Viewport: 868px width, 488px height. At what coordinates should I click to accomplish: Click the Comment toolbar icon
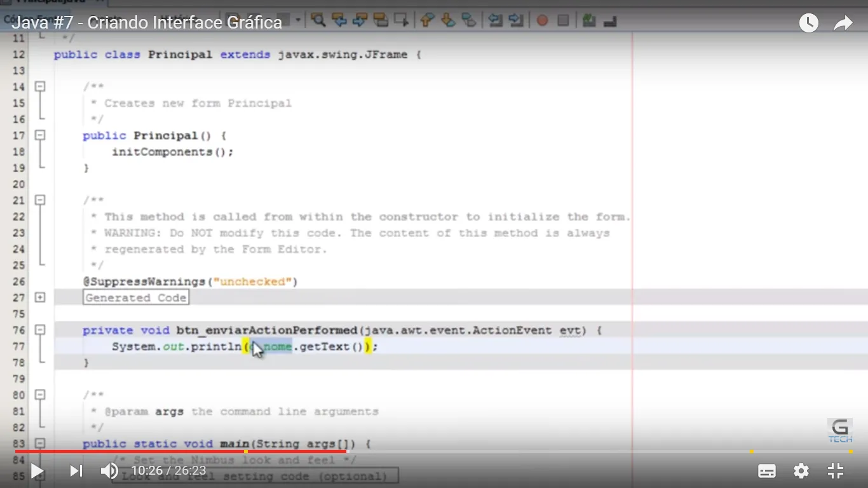pos(589,20)
